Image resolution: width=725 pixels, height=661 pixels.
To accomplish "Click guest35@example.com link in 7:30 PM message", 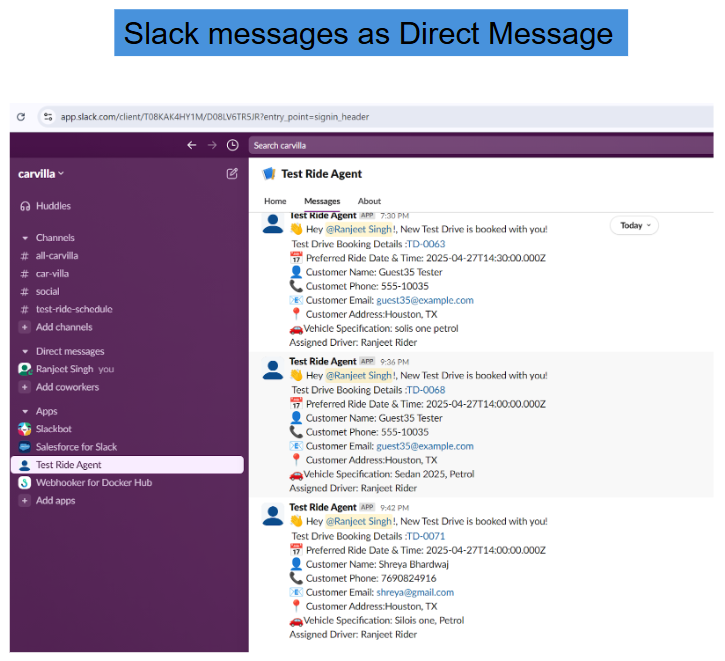I will point(425,300).
